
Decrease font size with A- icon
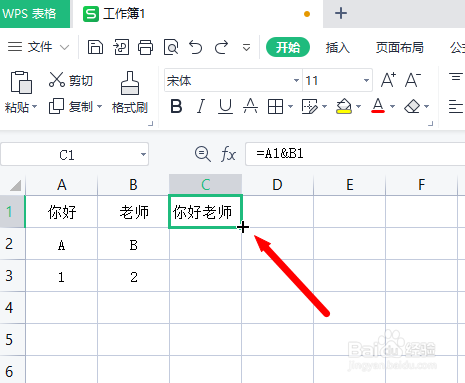tap(413, 80)
